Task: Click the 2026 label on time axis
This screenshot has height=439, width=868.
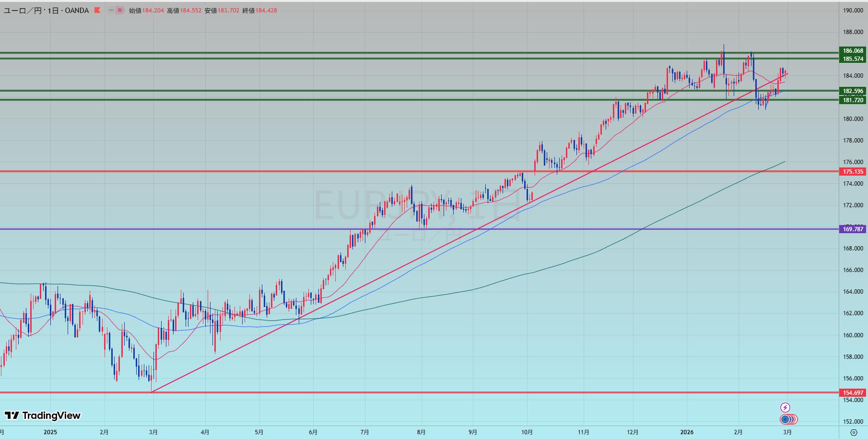Action: [x=686, y=432]
